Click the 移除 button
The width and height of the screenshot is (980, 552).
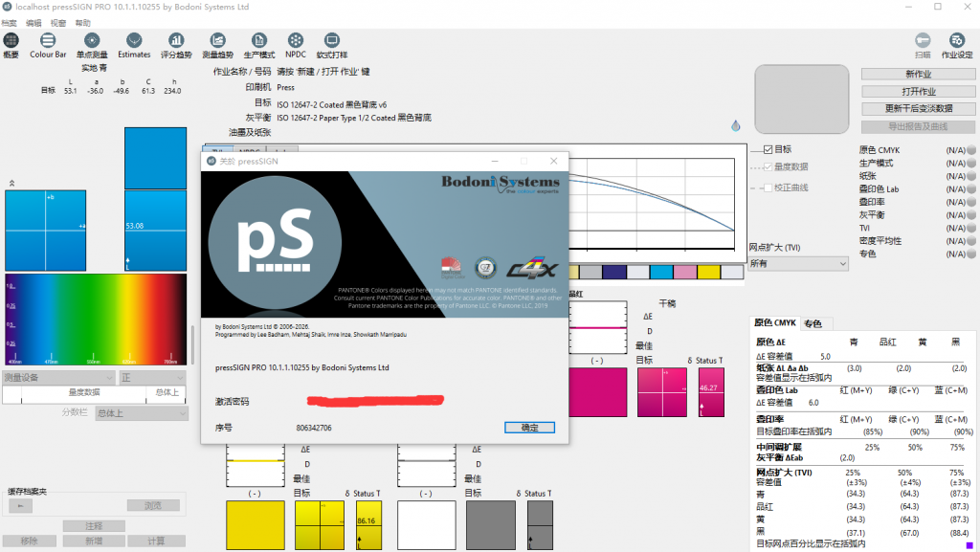(30, 541)
